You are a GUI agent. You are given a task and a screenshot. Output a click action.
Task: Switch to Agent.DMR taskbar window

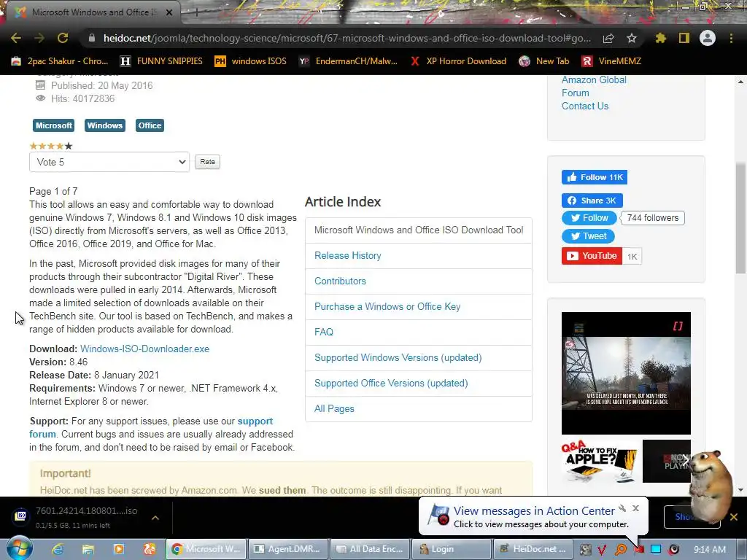(x=289, y=549)
